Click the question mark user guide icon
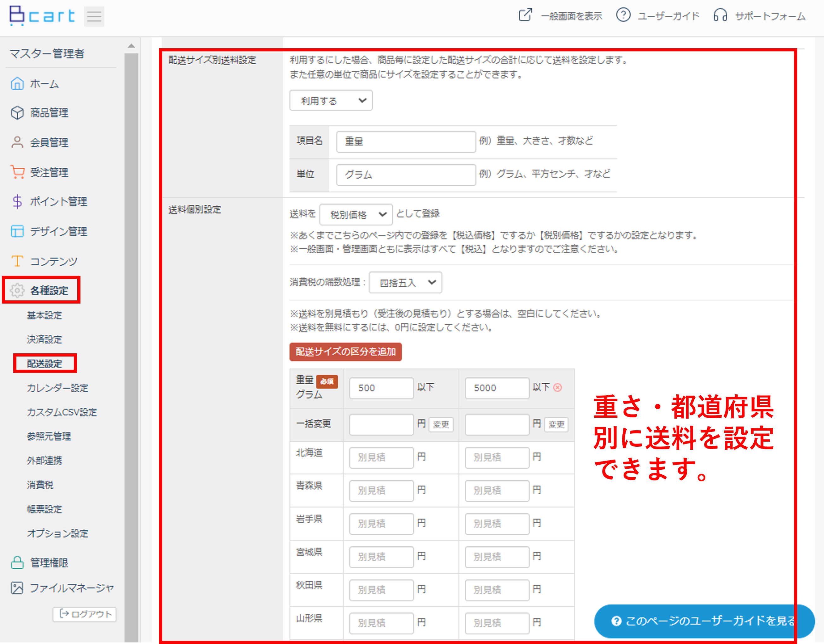 623,15
